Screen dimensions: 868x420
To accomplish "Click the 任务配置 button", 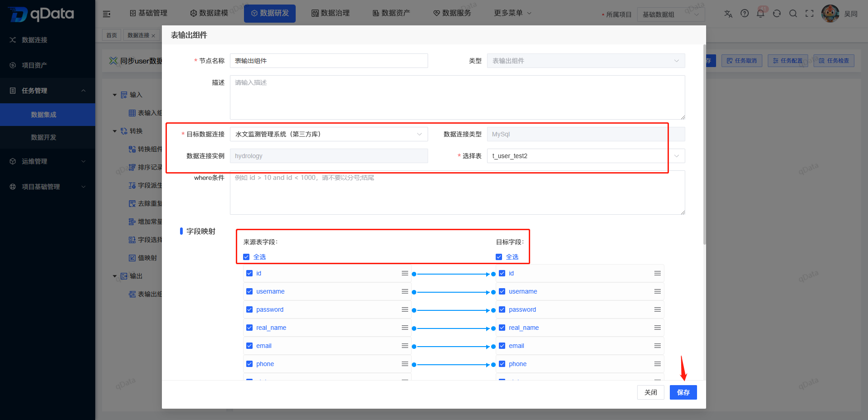I will (788, 61).
